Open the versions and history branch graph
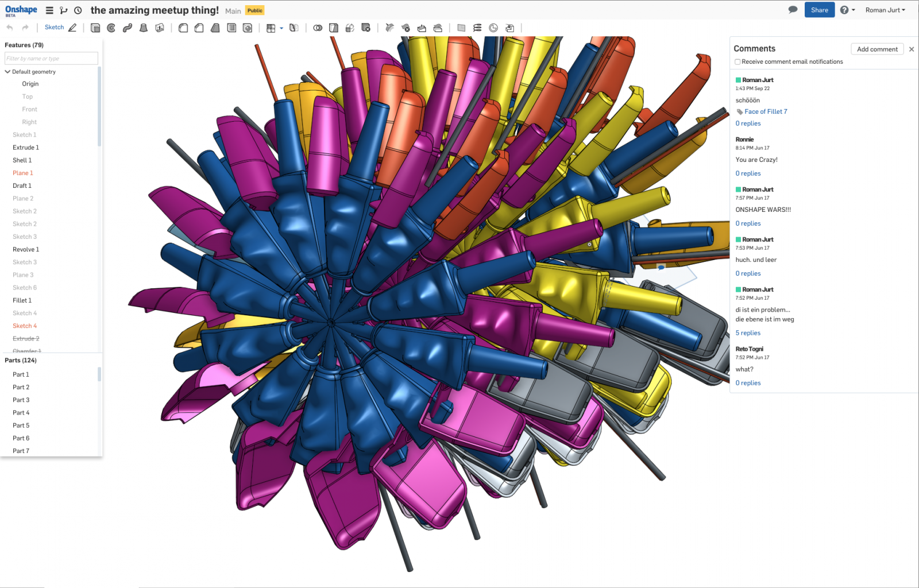 click(64, 10)
